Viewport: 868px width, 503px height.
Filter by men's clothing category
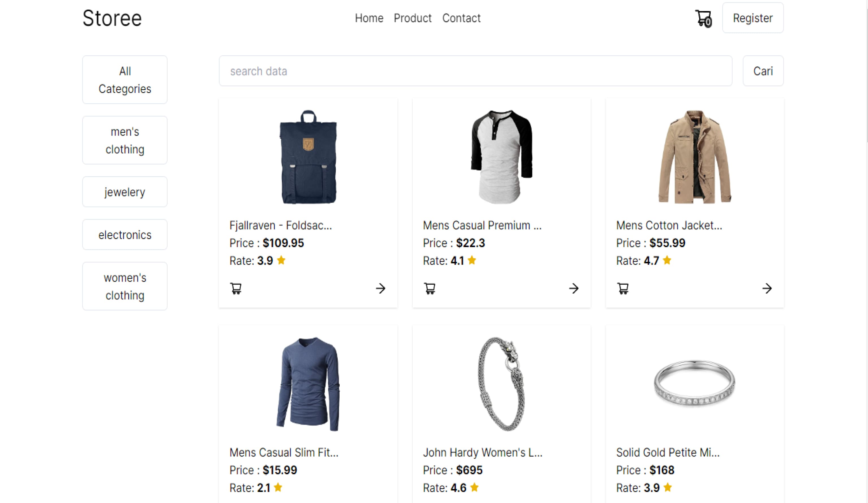click(x=125, y=140)
